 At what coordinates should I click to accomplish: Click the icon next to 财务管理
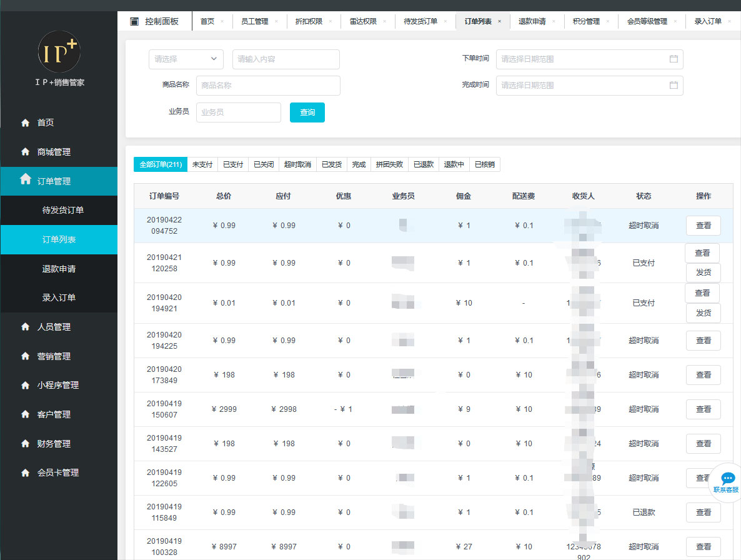point(26,444)
